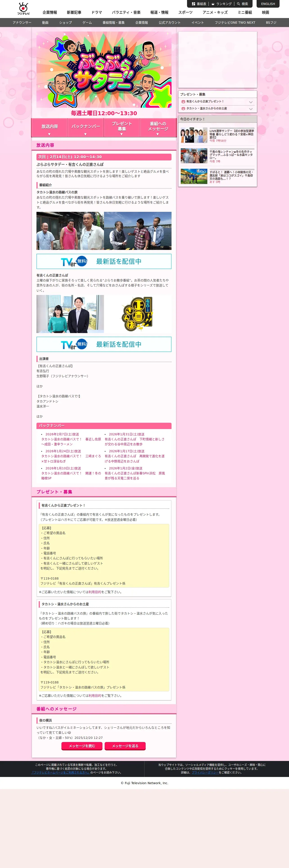The image size is (289, 868).
Task: Click first TVer 最新話を配信中 banner
Action: click(x=104, y=261)
